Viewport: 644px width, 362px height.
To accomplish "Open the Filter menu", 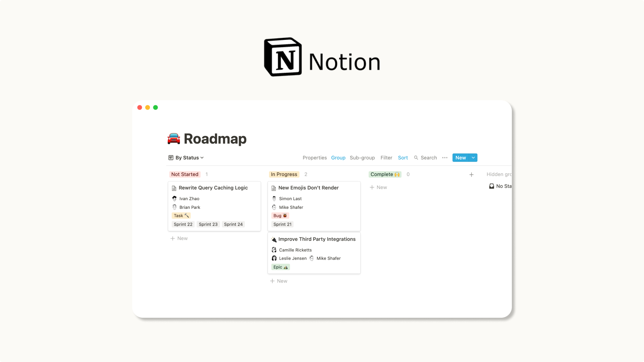I will 386,158.
